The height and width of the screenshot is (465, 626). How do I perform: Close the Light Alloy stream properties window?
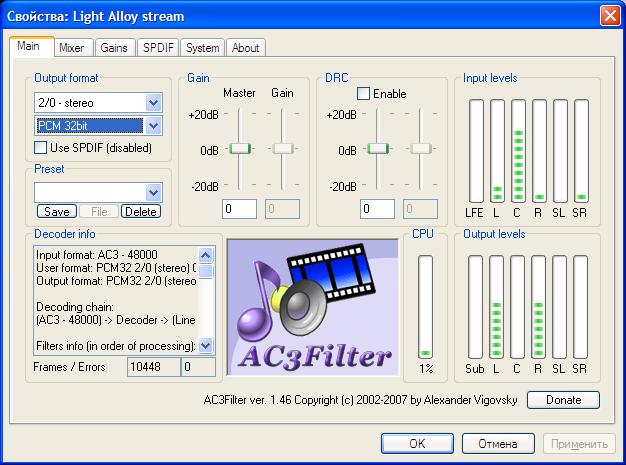tap(610, 16)
